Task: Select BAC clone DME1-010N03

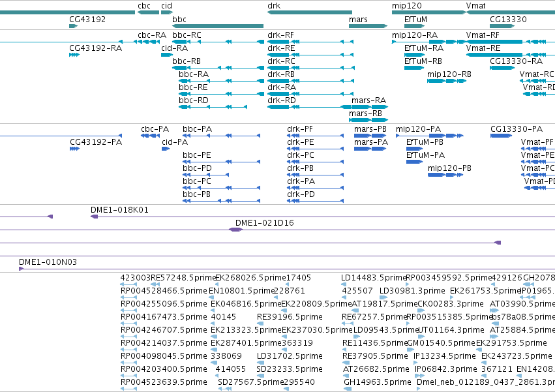Action: (x=287, y=269)
